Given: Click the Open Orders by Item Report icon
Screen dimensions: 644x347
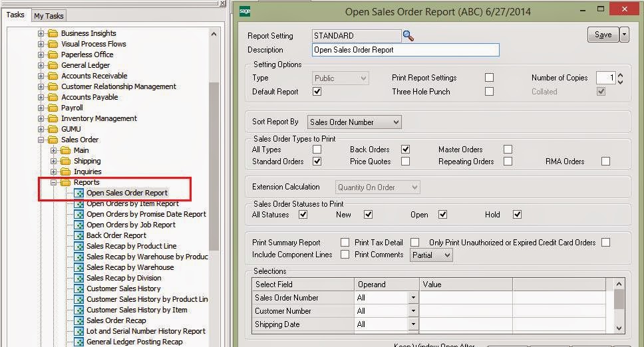Looking at the screenshot, I should click(x=79, y=203).
